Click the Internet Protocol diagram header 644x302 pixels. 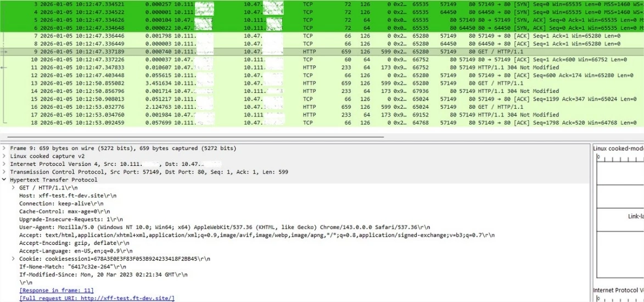(x=619, y=290)
